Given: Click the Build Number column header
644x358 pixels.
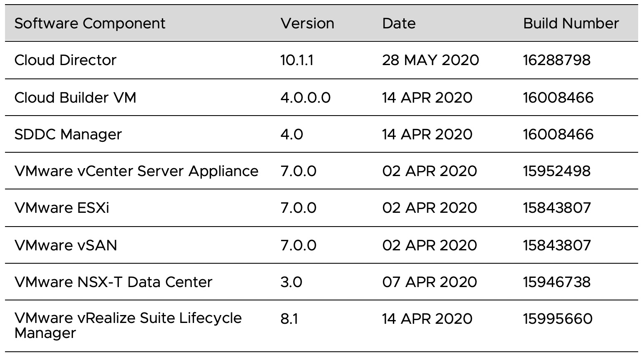Looking at the screenshot, I should click(571, 23).
